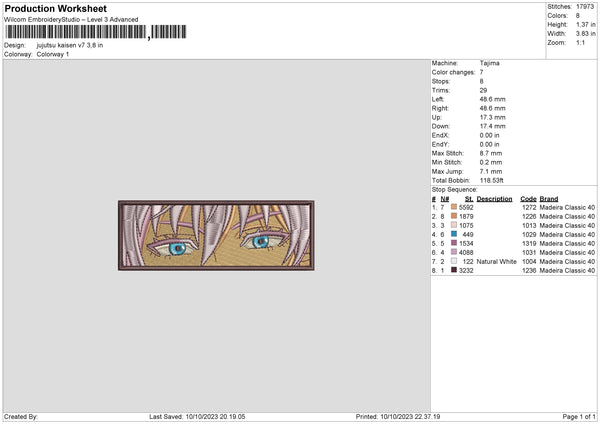Click the 'St.' column header
Screen dimensions: 600x424
(x=469, y=199)
